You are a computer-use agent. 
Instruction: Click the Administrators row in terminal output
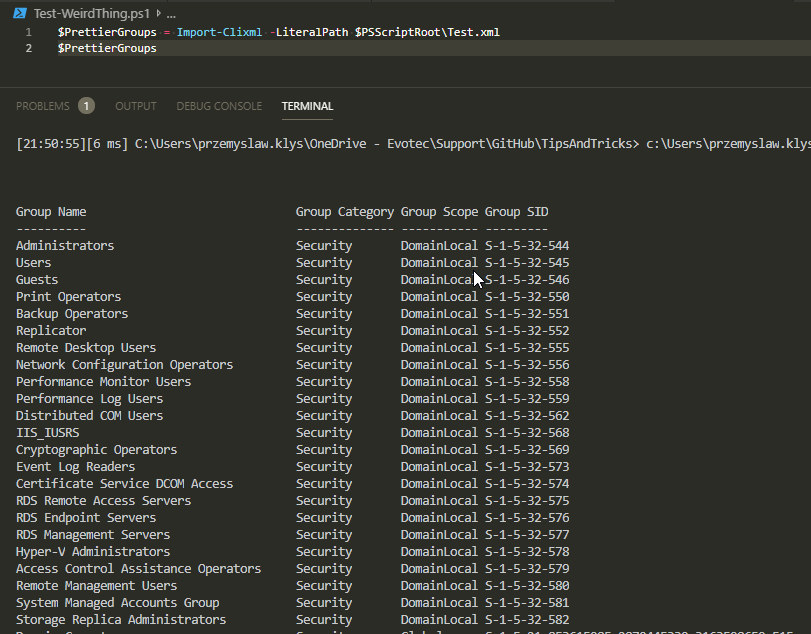64,245
